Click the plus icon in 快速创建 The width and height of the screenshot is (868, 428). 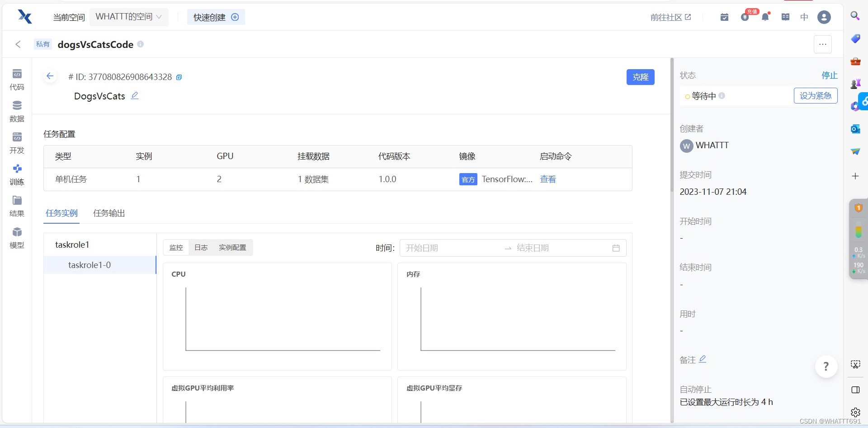(x=235, y=17)
